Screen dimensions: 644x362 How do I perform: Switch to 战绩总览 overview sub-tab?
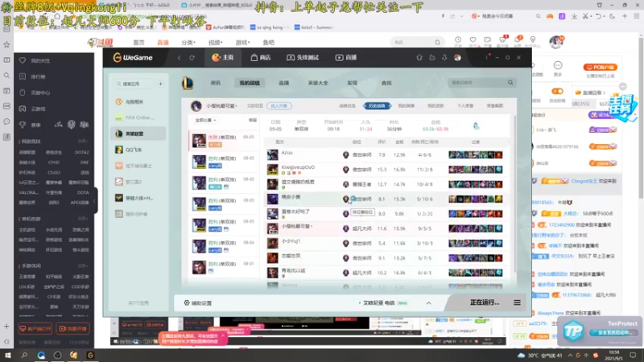347,106
